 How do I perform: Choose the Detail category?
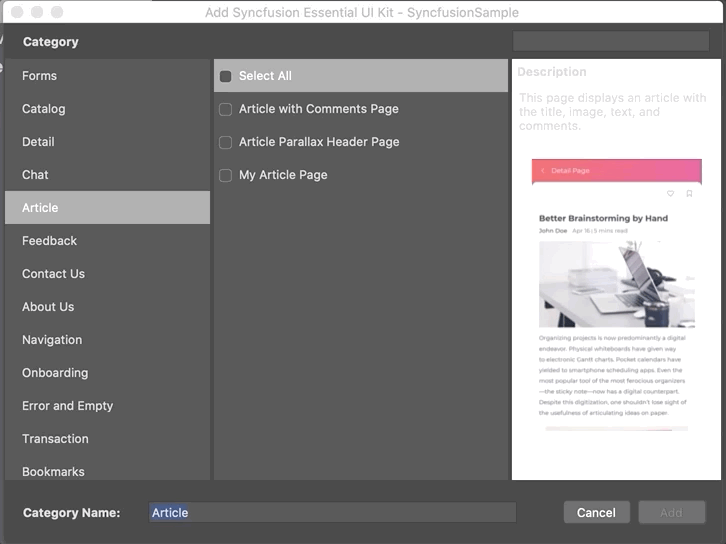point(39,142)
